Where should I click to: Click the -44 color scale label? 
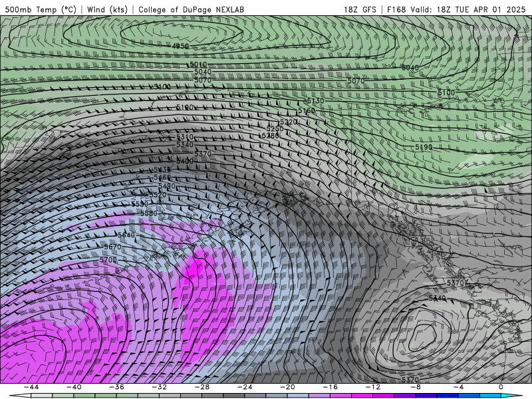31,387
